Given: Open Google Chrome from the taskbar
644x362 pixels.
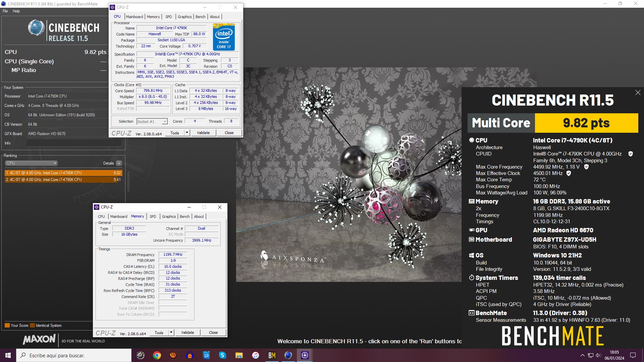Looking at the screenshot, I should (x=157, y=355).
